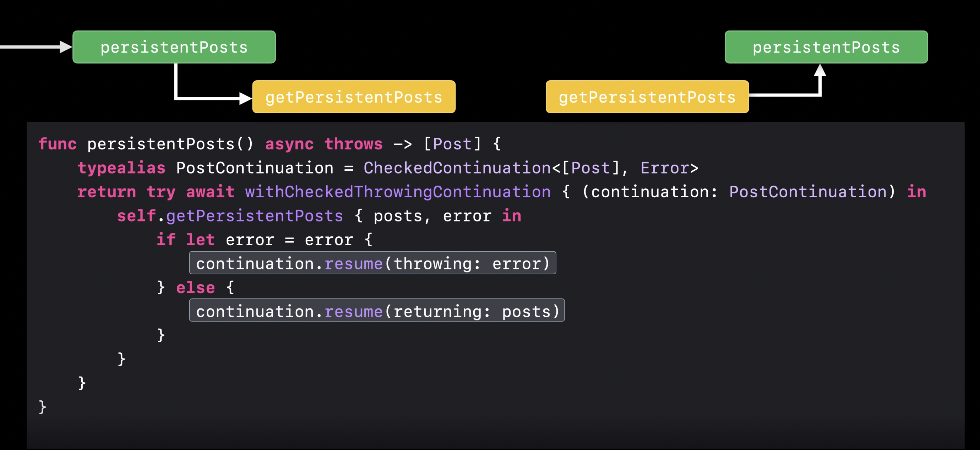Click the arrowhead pointing into left getPersistentPosts

point(245,99)
